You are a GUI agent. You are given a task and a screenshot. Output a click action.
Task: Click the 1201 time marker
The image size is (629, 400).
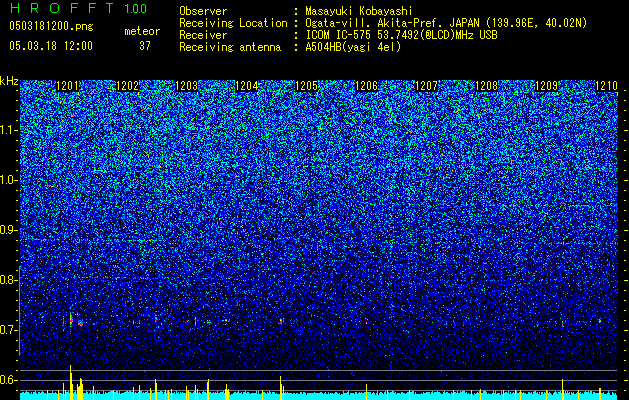(67, 86)
